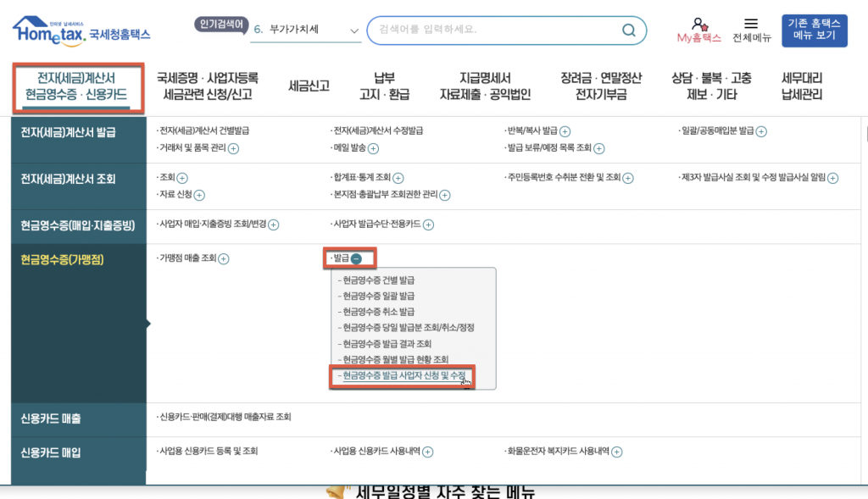Click the Hometax logo
This screenshot has width=868, height=499.
pyautogui.click(x=81, y=31)
